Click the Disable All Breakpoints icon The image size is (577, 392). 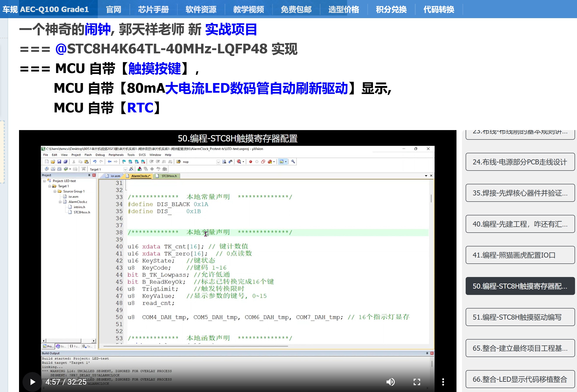[x=263, y=162]
